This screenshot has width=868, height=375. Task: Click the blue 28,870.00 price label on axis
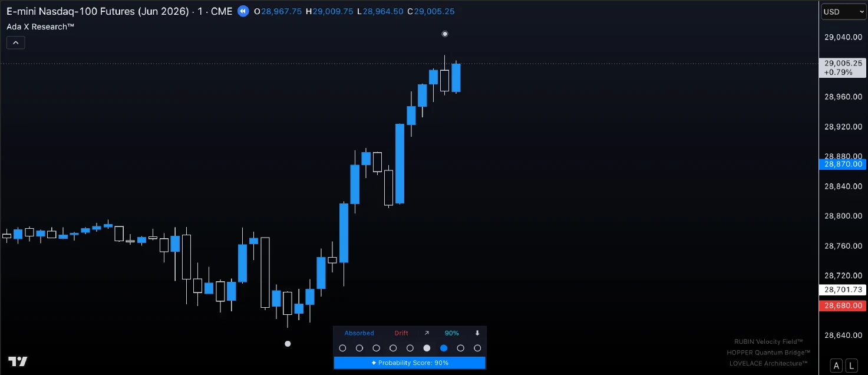843,165
